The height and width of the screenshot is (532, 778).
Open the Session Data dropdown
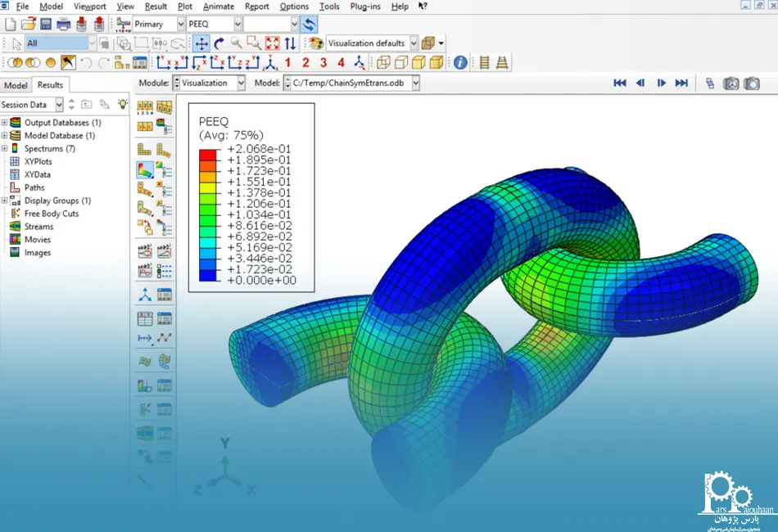pos(58,105)
